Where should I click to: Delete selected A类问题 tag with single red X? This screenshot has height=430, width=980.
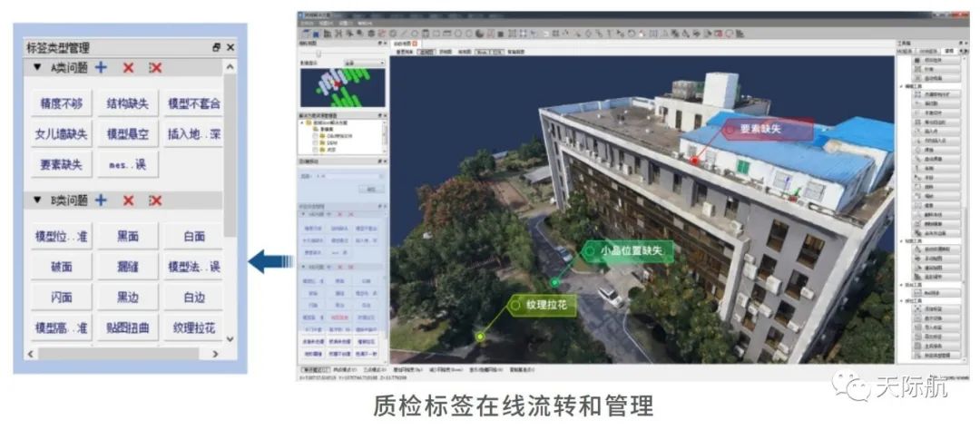[128, 67]
